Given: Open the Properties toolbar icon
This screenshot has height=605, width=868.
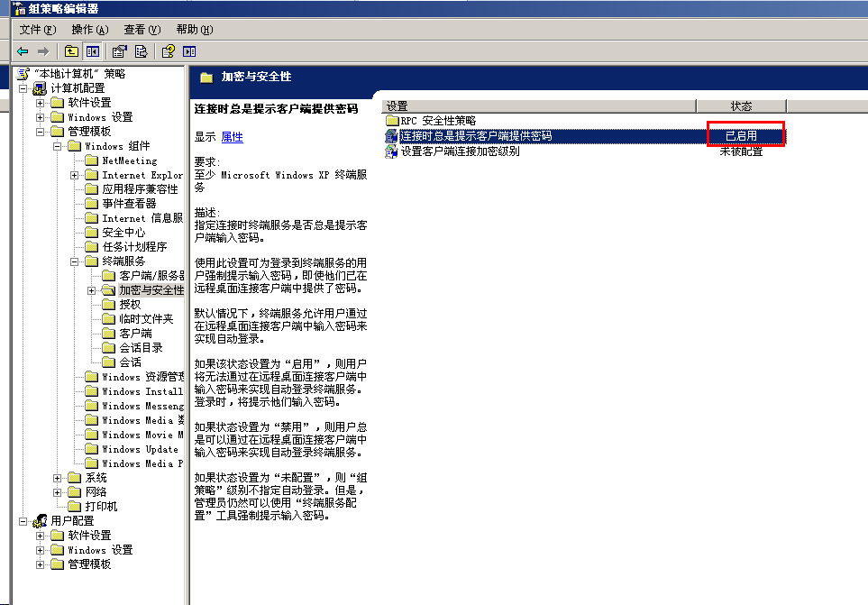Looking at the screenshot, I should tap(119, 51).
